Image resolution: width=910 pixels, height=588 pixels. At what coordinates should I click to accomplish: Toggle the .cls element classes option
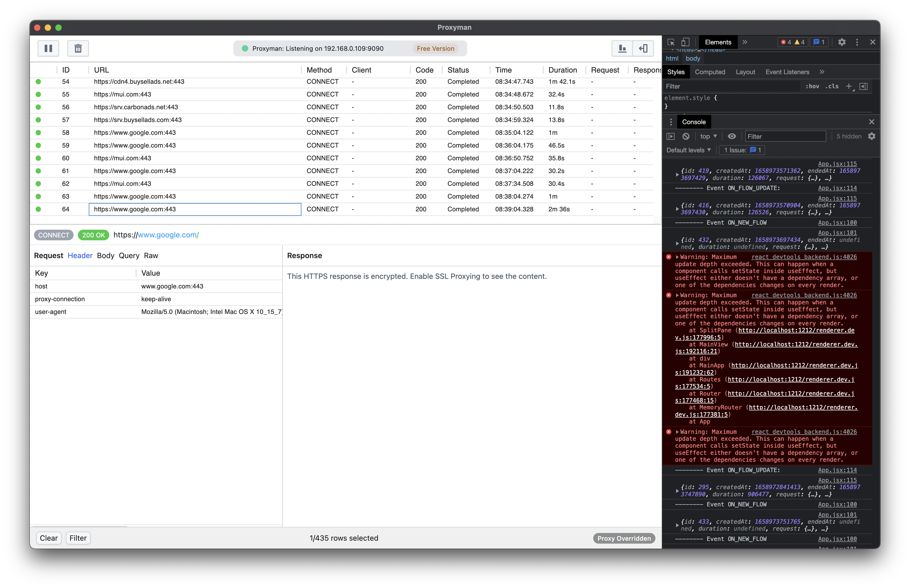[x=832, y=86]
